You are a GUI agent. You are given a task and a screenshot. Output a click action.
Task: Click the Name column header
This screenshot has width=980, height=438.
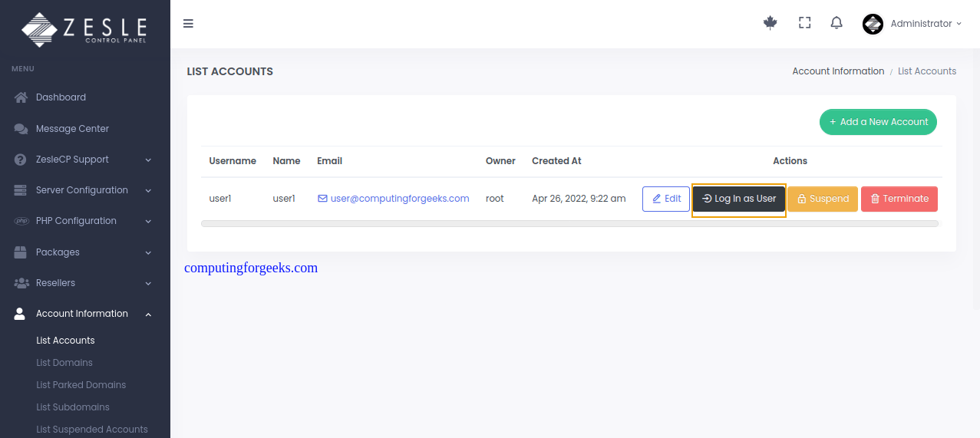point(286,161)
